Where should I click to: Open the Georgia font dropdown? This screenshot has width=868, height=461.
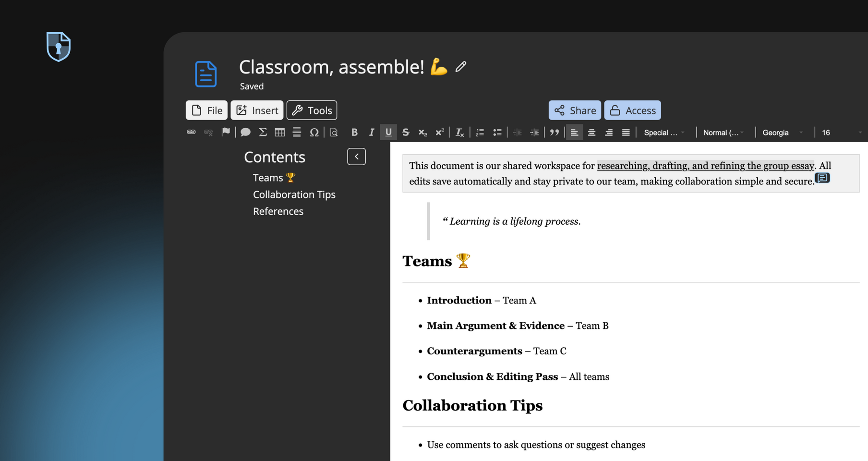click(x=782, y=133)
